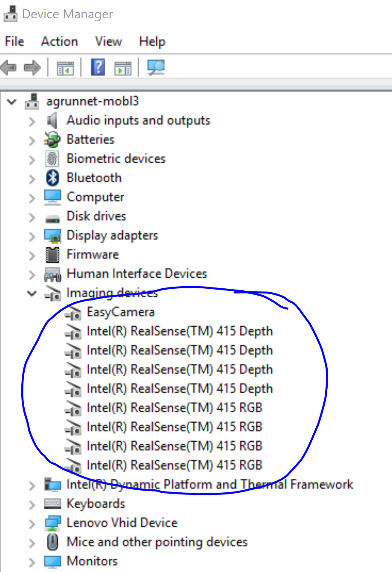The image size is (392, 572).
Task: Expand the Display adapters category
Action: [32, 236]
